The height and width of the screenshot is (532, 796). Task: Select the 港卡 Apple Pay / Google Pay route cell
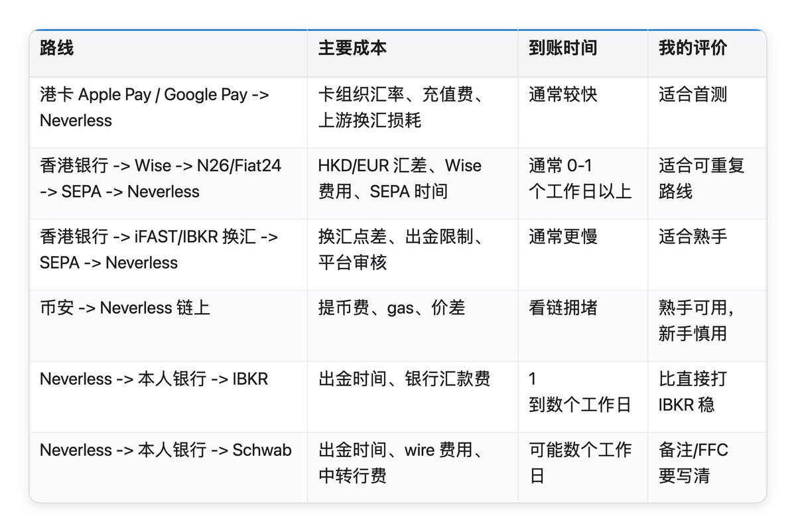pyautogui.click(x=168, y=112)
